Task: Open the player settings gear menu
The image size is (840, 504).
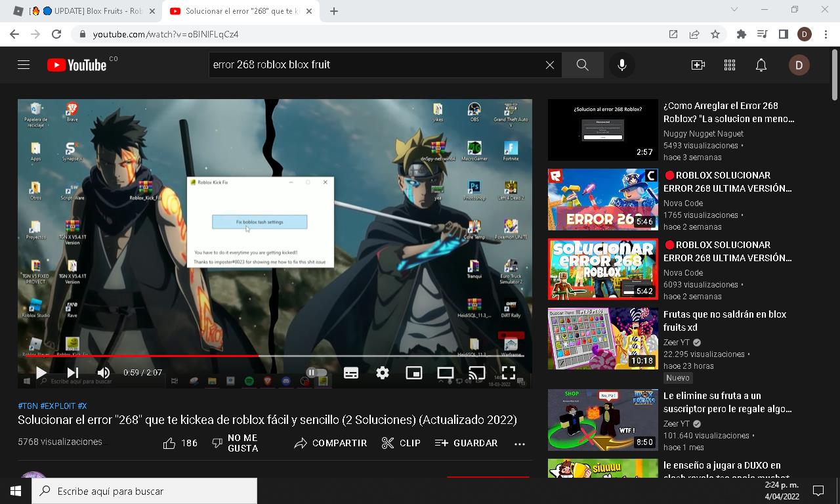Action: coord(383,373)
